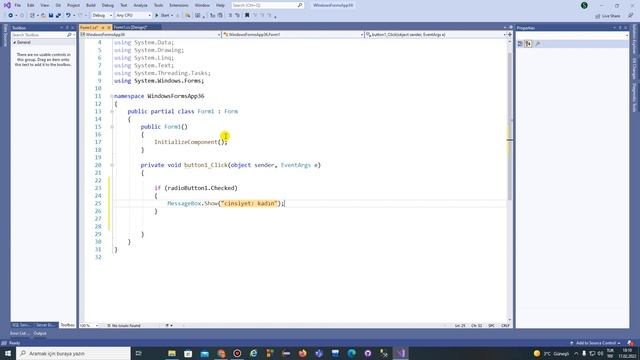Switch to the Toolbox bottom tab
Image resolution: width=640 pixels, height=360 pixels.
point(67,325)
